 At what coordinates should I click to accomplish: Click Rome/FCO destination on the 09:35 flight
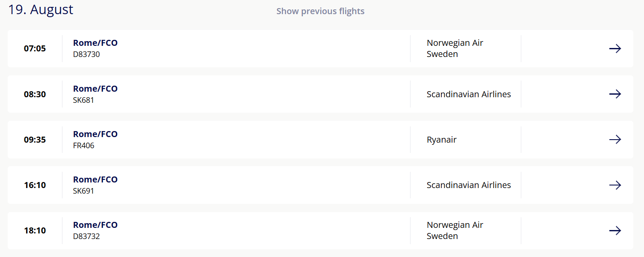pyautogui.click(x=95, y=134)
